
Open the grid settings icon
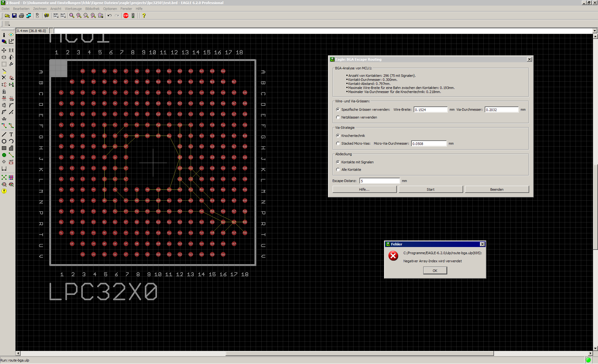coord(7,24)
